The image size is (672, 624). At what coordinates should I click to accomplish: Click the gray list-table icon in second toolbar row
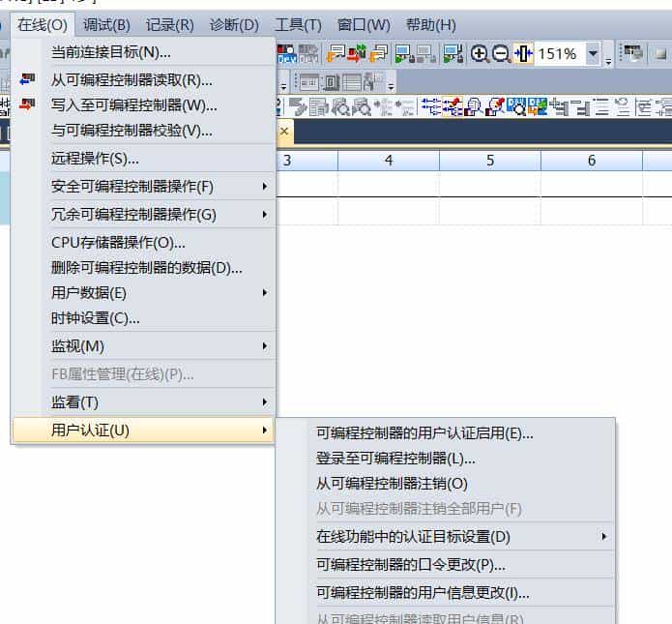352,82
